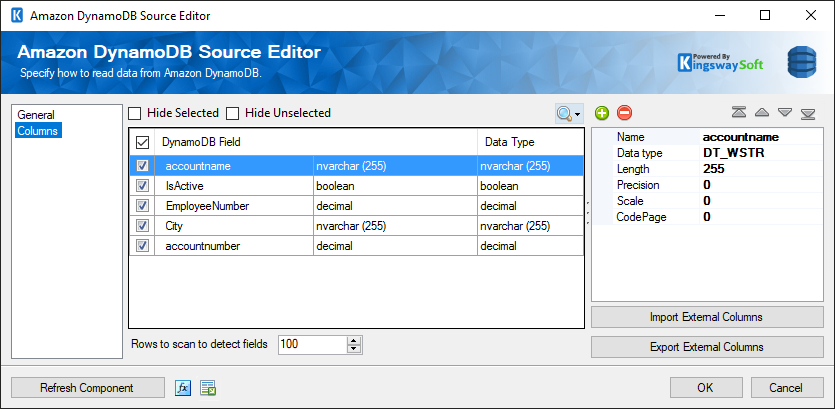Uncheck the EmployeeNumber row checkbox

142,206
